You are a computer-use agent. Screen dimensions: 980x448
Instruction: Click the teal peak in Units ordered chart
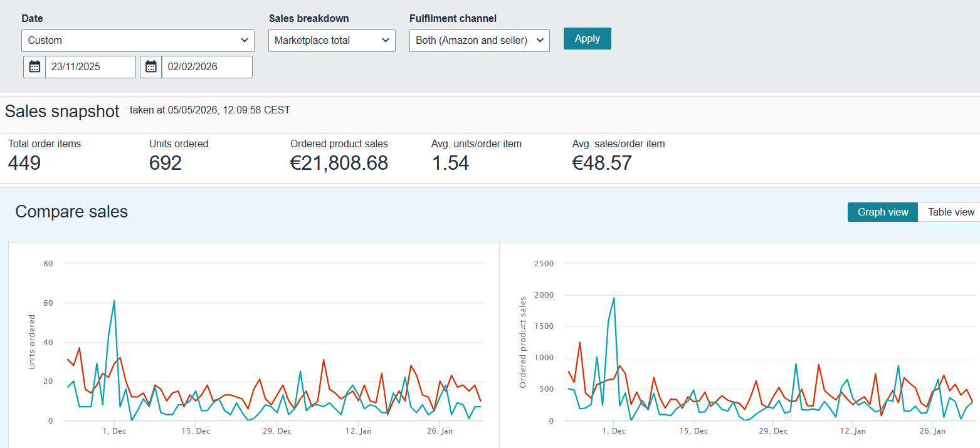click(114, 301)
